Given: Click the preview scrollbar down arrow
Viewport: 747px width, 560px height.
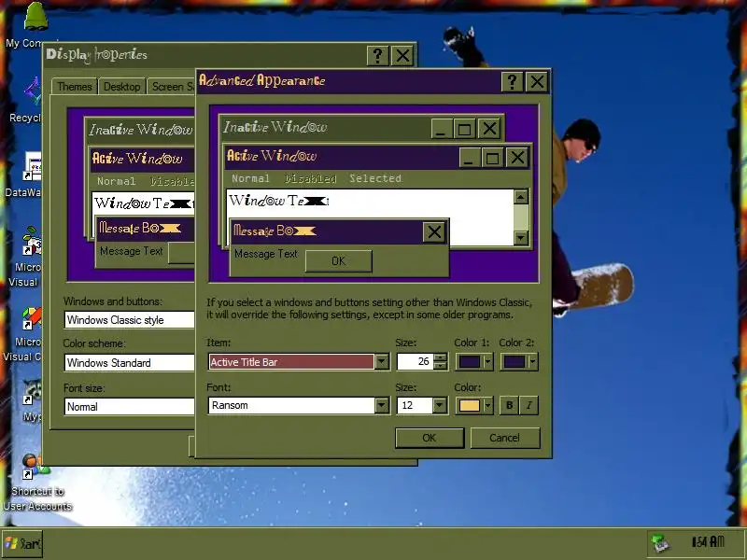Looking at the screenshot, I should tap(521, 238).
